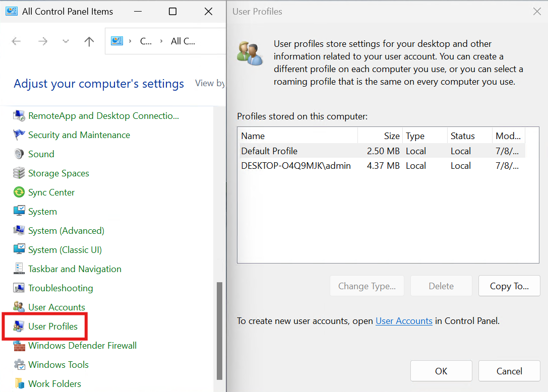The image size is (548, 392).
Task: Click the All C... breadcrumb segment
Action: tap(183, 41)
